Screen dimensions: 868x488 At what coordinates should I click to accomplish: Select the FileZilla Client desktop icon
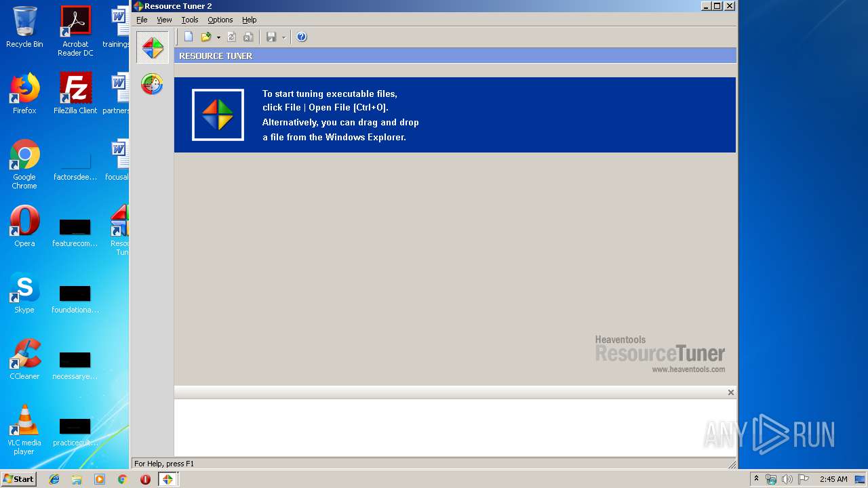click(x=75, y=94)
